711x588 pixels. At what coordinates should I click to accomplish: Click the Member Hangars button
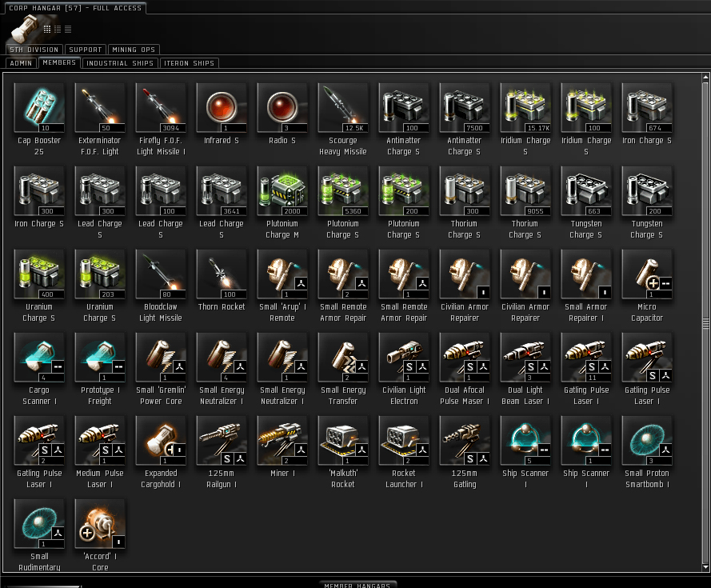(x=357, y=585)
